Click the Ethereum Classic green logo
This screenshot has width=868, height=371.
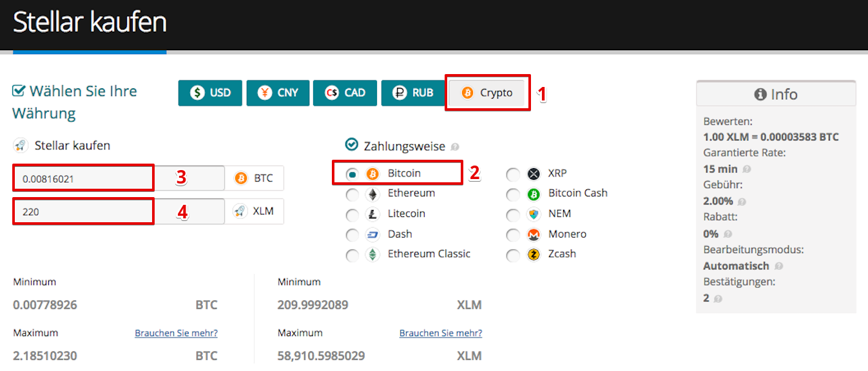click(x=372, y=254)
